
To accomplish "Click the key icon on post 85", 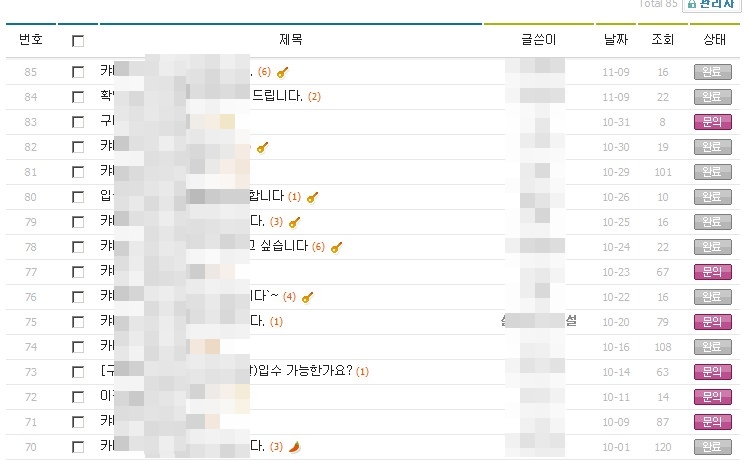I will (283, 72).
